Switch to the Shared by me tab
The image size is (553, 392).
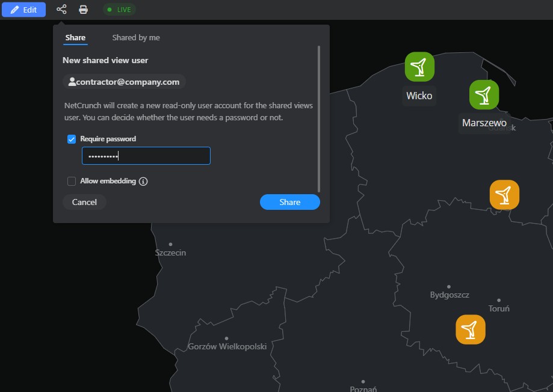pos(135,37)
